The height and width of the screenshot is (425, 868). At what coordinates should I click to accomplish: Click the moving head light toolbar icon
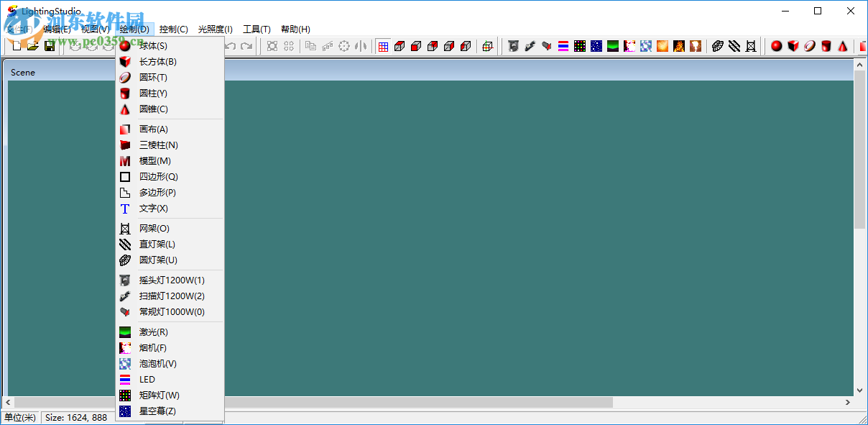[x=512, y=45]
